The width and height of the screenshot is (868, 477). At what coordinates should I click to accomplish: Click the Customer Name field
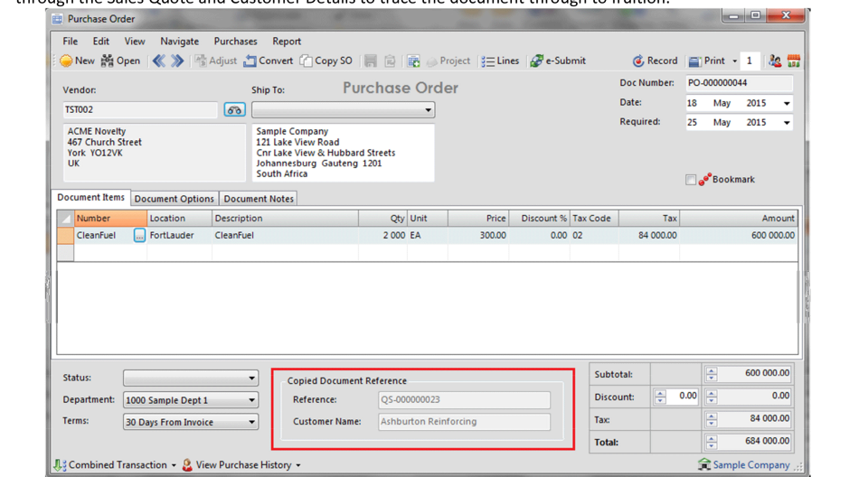[x=465, y=422]
